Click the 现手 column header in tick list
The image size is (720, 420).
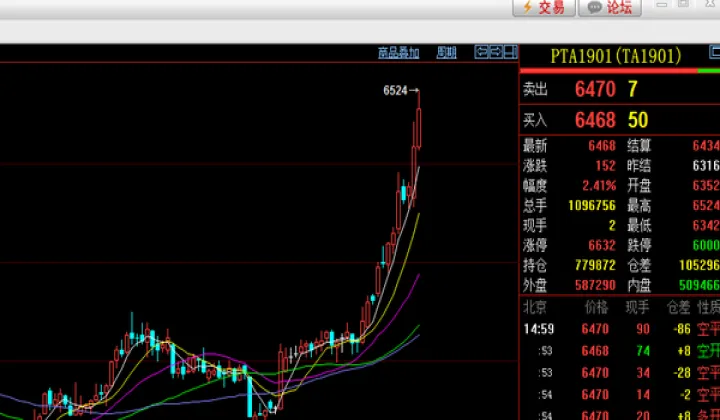point(637,307)
